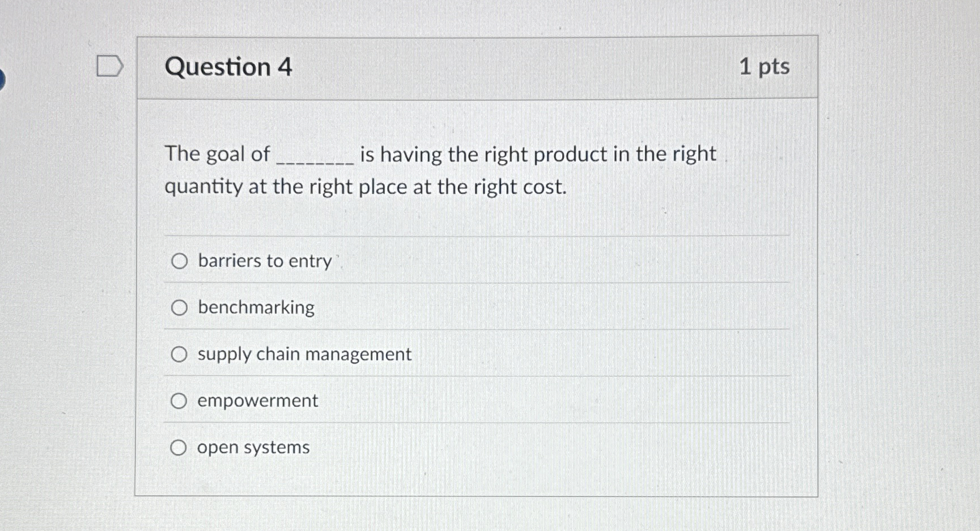The height and width of the screenshot is (531, 980).
Task: Click the flag icon beside Question 4
Action: [111, 66]
